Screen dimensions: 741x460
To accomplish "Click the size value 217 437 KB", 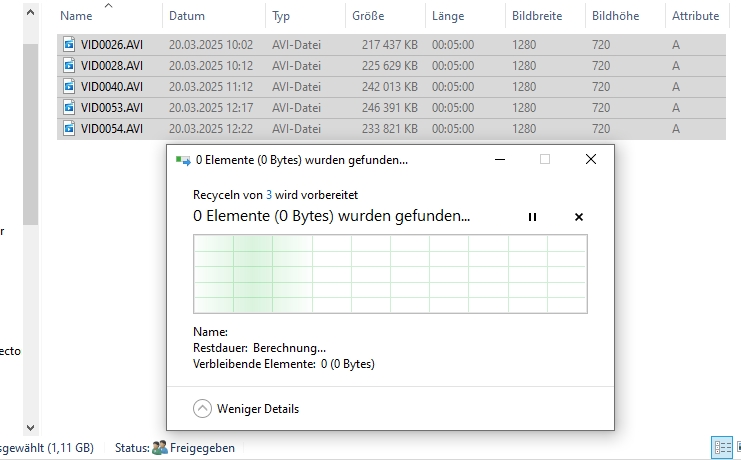I will [x=390, y=44].
